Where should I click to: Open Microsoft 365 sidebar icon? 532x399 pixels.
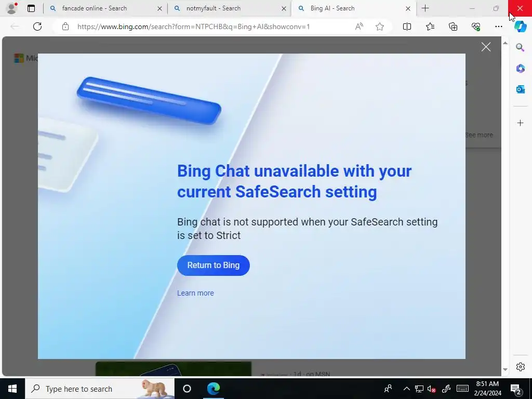coord(520,69)
